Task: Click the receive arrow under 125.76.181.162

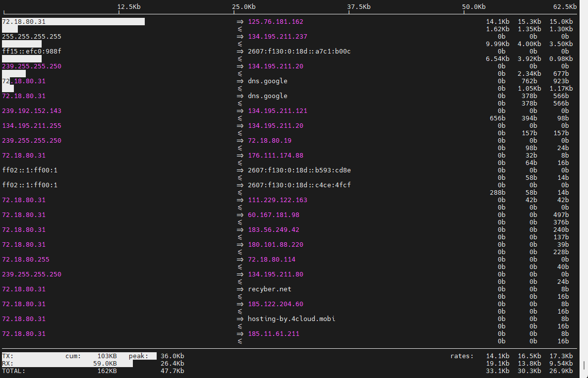Action: click(x=240, y=29)
